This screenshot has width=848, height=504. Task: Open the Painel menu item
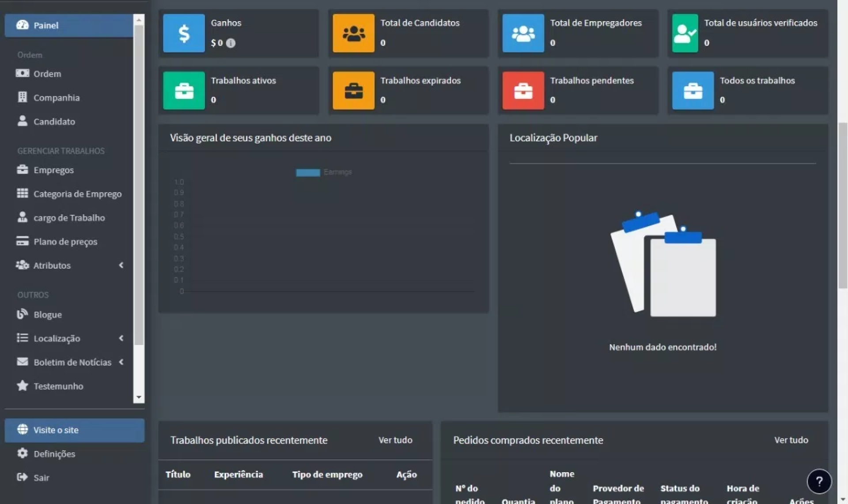pyautogui.click(x=68, y=25)
